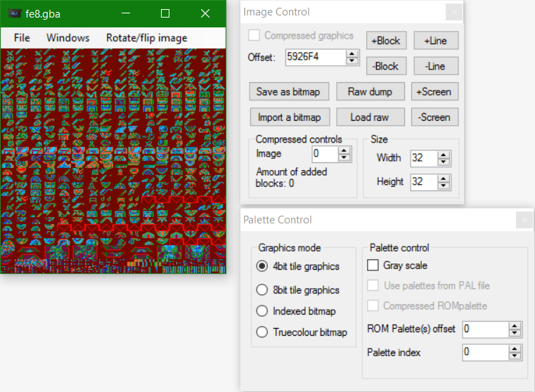This screenshot has height=392, width=535.
Task: Open the Rotate/flip image menu
Action: [146, 38]
